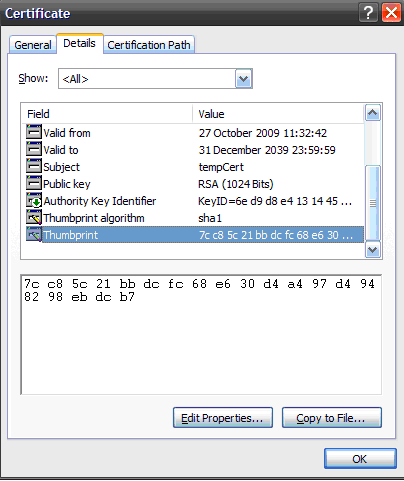The height and width of the screenshot is (481, 404).
Task: Select the Valid from field icon
Action: point(34,132)
